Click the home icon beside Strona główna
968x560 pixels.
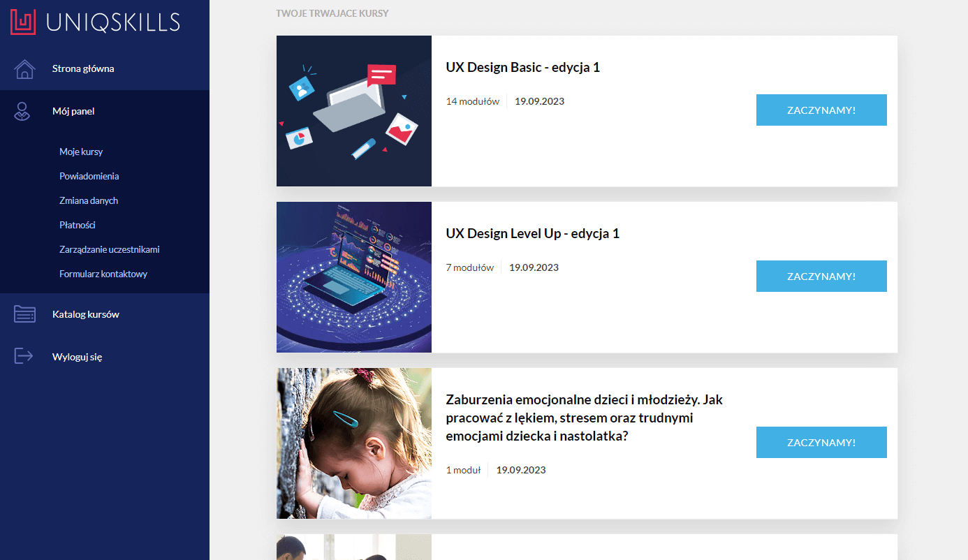pos(24,69)
